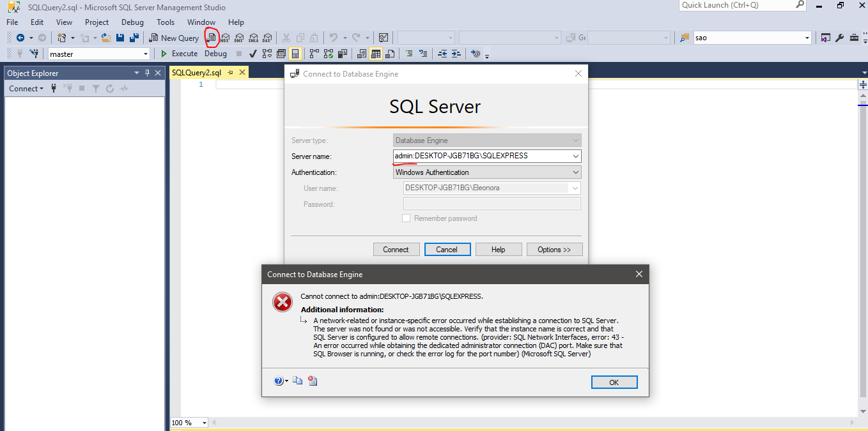Click the Save All icon
The width and height of the screenshot is (868, 431).
[x=134, y=38]
